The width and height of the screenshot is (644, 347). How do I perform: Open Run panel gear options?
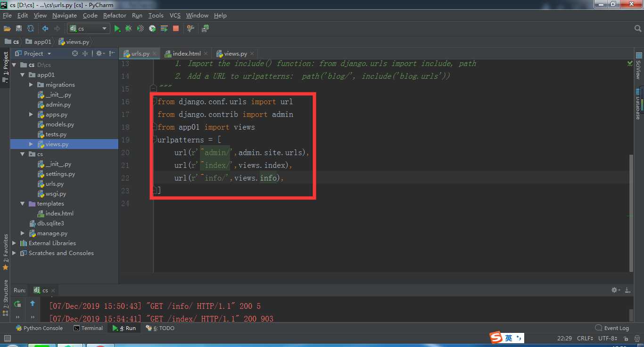pos(615,290)
